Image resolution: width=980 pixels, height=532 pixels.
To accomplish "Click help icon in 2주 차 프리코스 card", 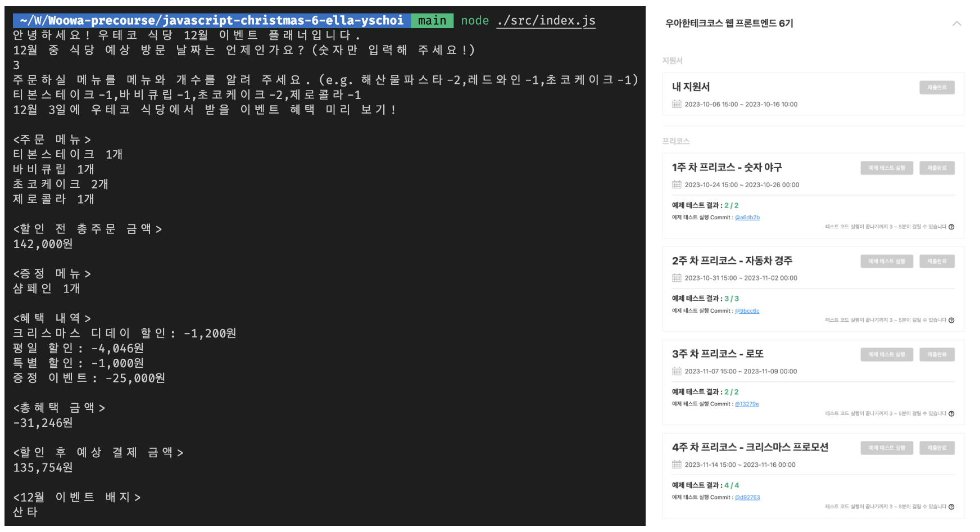I will [951, 321].
